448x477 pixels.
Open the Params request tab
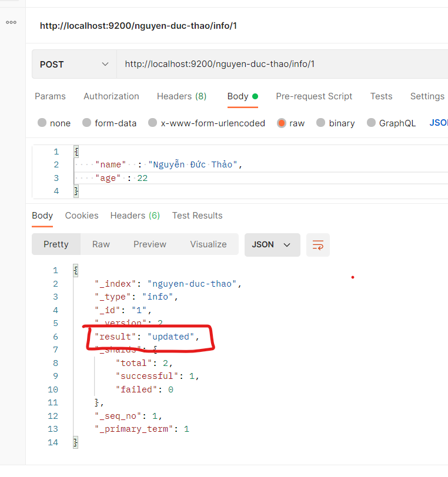(x=50, y=96)
